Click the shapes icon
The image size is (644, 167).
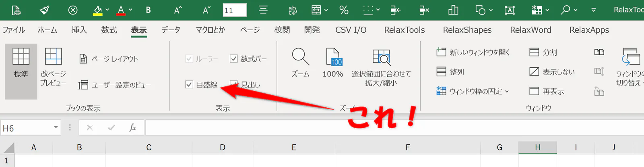[x=480, y=10]
